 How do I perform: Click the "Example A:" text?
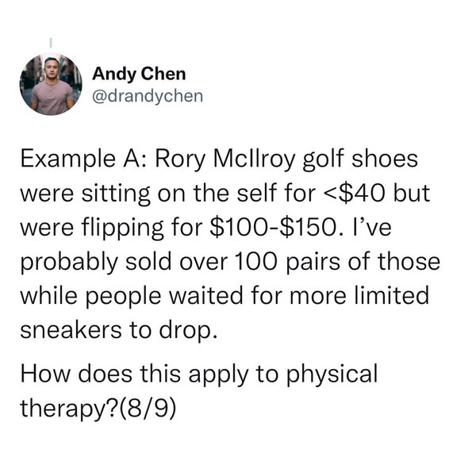(x=78, y=161)
